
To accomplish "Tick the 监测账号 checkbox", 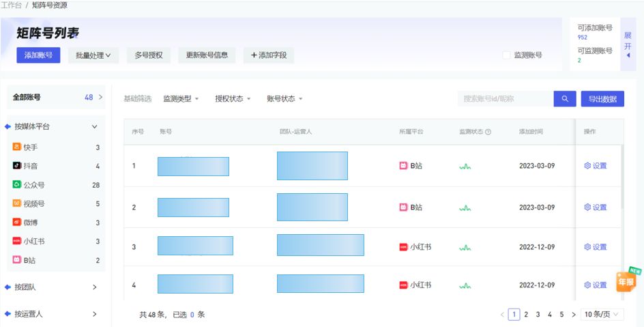I will point(506,55).
